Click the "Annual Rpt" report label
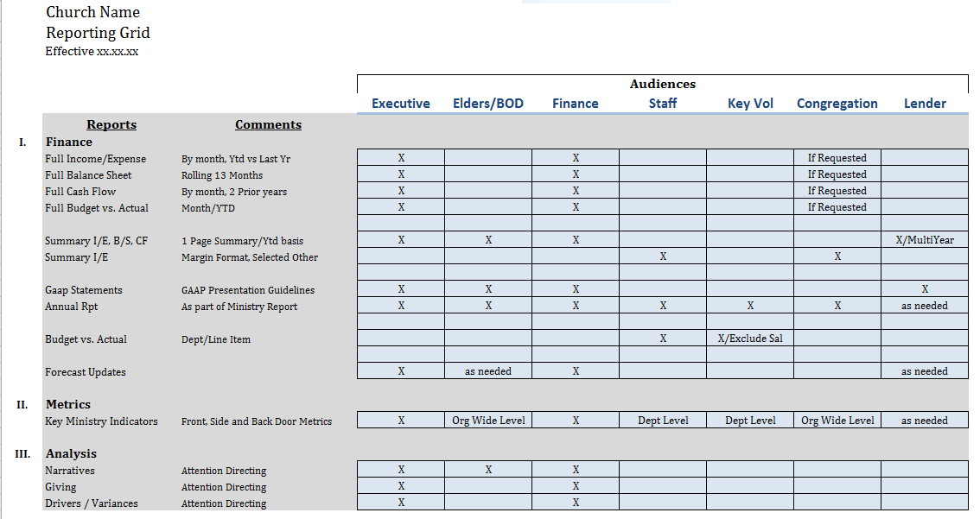Viewport: 980px width, 519px height. pos(71,307)
